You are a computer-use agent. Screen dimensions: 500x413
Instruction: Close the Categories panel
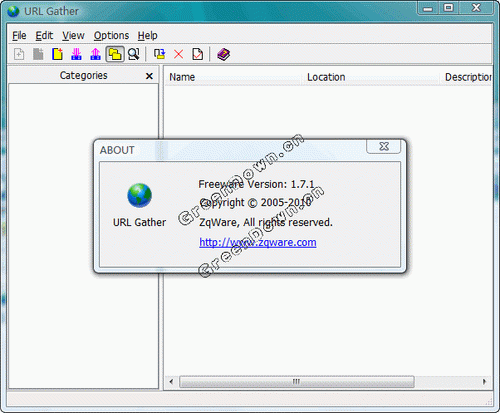(x=149, y=76)
